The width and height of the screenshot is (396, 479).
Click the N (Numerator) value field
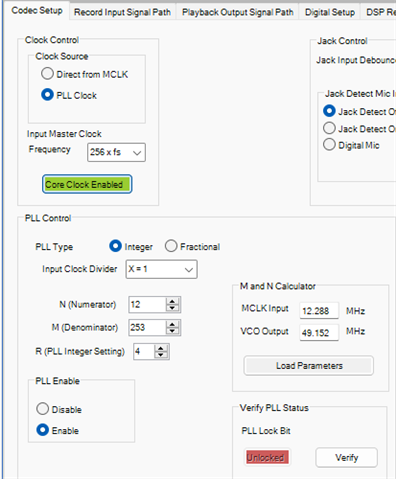point(147,304)
